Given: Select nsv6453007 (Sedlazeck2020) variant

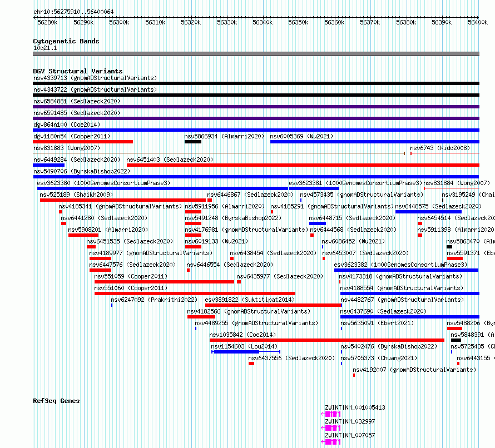Looking at the screenshot, I should click(x=365, y=253).
